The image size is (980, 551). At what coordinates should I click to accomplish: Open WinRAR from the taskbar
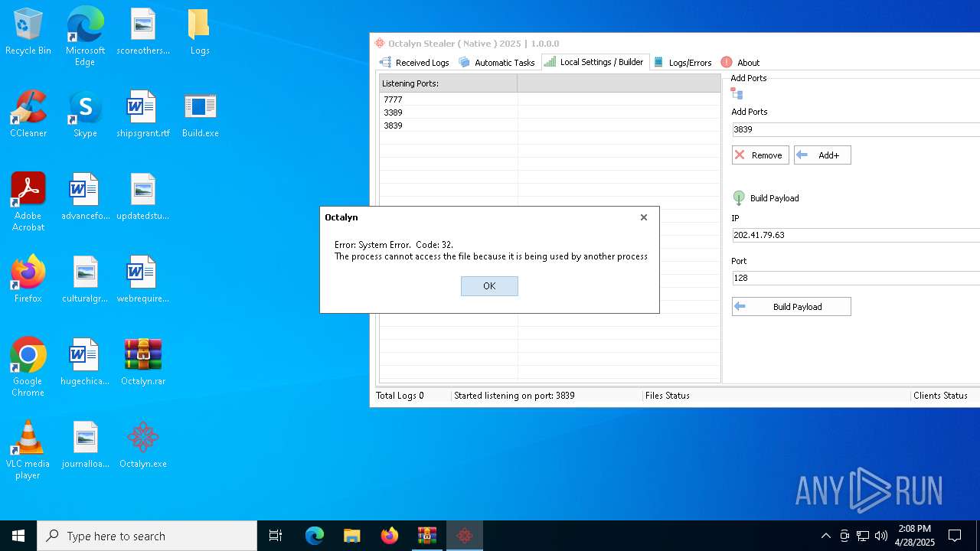tap(427, 536)
